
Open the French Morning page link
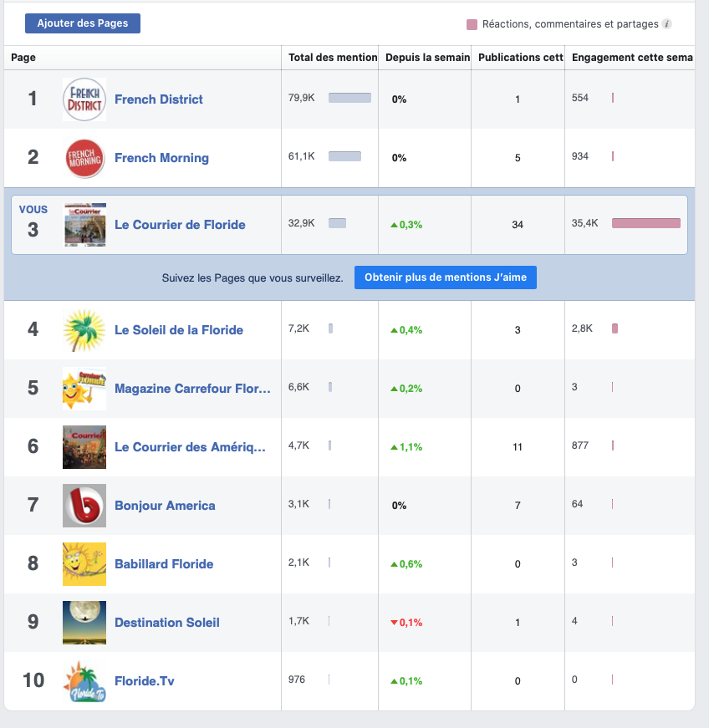coord(161,158)
